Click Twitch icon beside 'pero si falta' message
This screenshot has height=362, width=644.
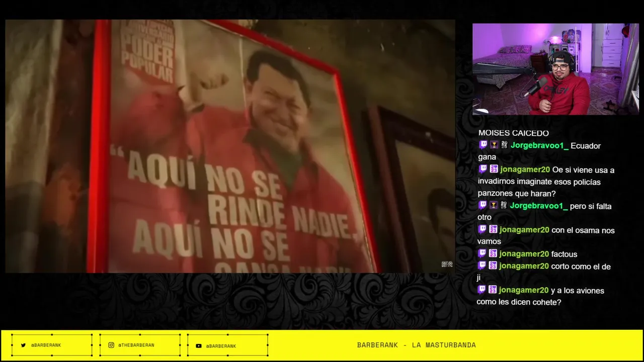point(482,205)
